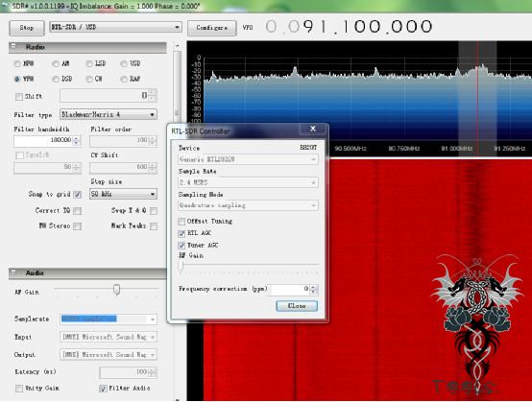The image size is (532, 402).
Task: Enable the Squelch checkbox
Action: click(19, 155)
